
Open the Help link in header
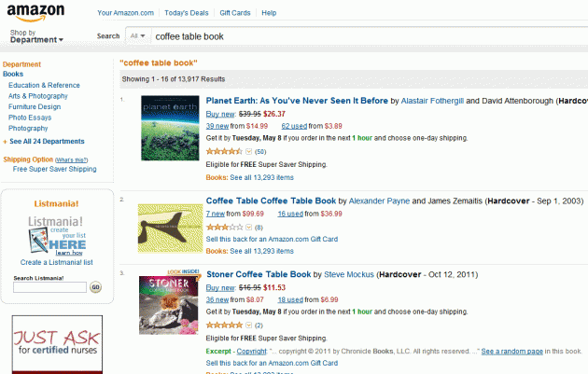[269, 13]
